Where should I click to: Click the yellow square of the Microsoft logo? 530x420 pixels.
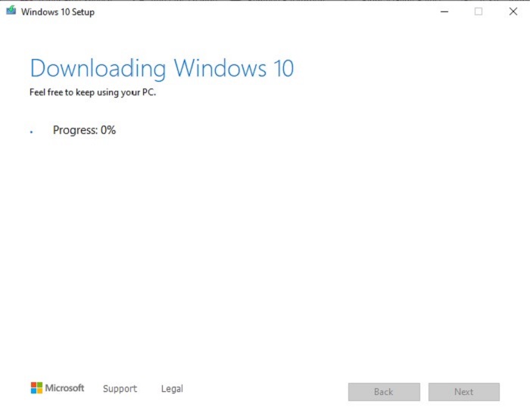39,391
